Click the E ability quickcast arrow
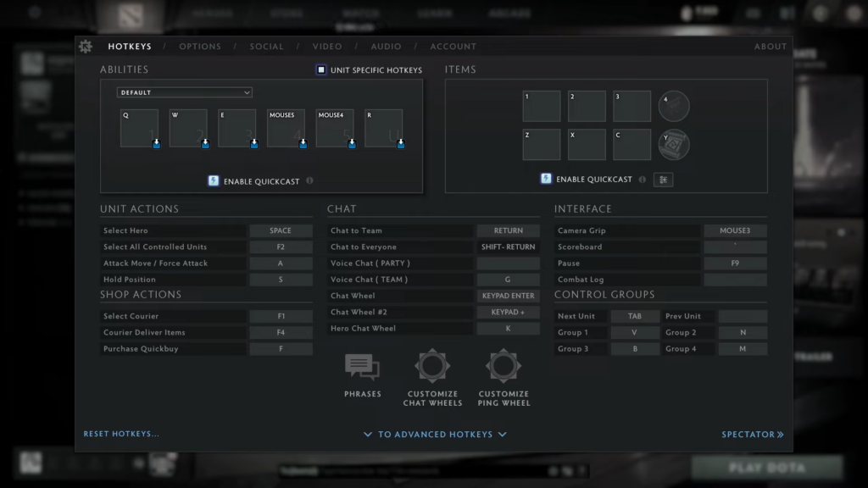The width and height of the screenshot is (868, 488). pos(254,143)
